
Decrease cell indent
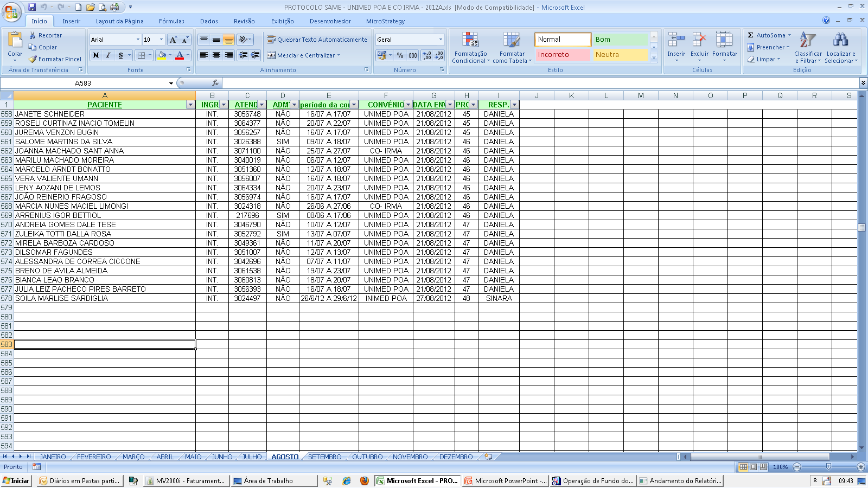pyautogui.click(x=244, y=55)
